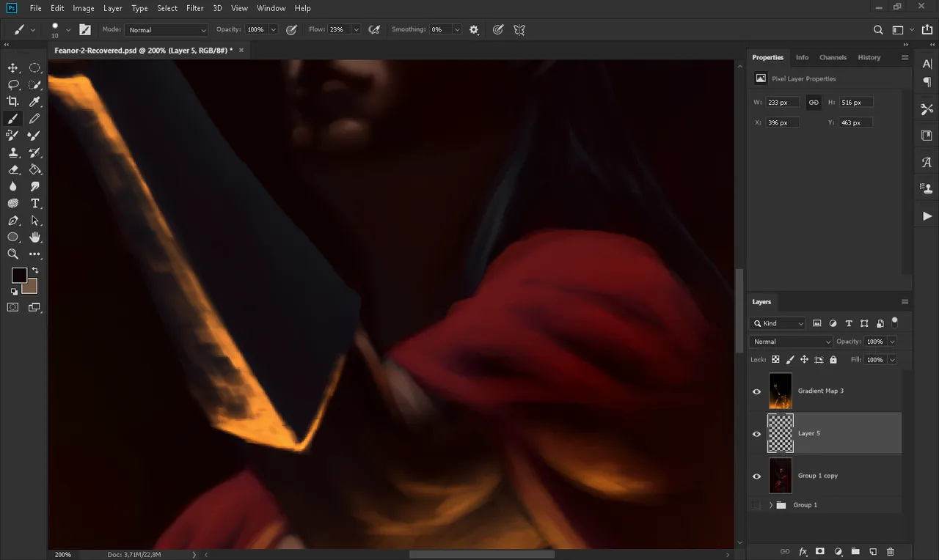
Task: Open the Image menu
Action: tap(84, 8)
